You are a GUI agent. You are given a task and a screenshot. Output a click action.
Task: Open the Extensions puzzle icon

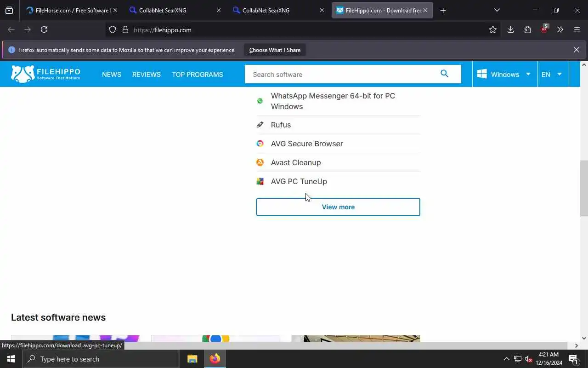(x=527, y=30)
